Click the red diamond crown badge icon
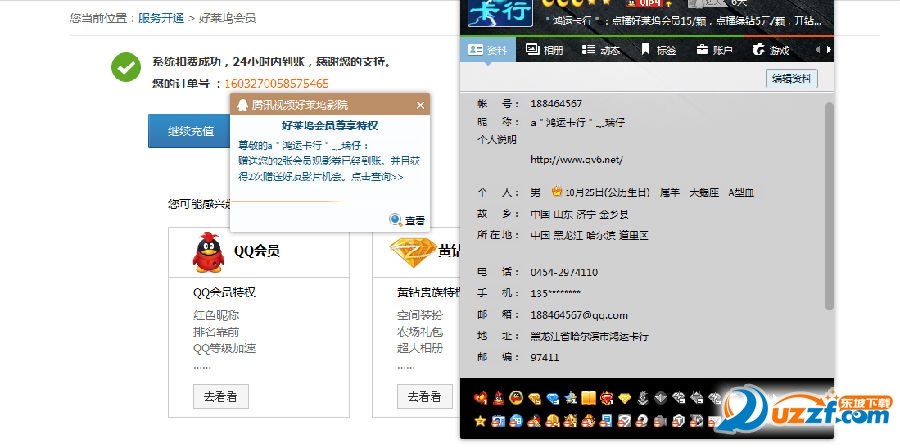Image resolution: width=900 pixels, height=448 pixels. [x=607, y=398]
